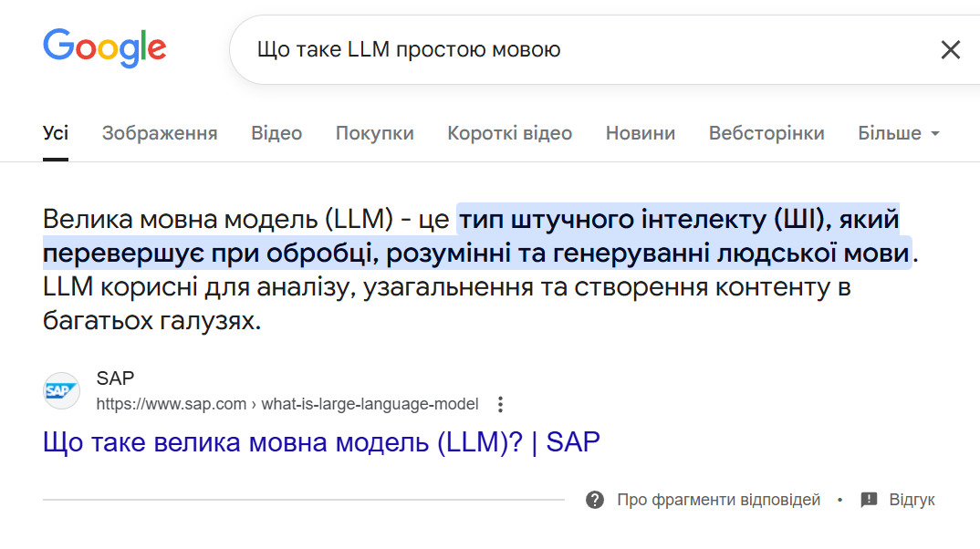
Task: Click highlighted snippet text 'тип штучного інтелекту'
Action: pyautogui.click(x=613, y=219)
